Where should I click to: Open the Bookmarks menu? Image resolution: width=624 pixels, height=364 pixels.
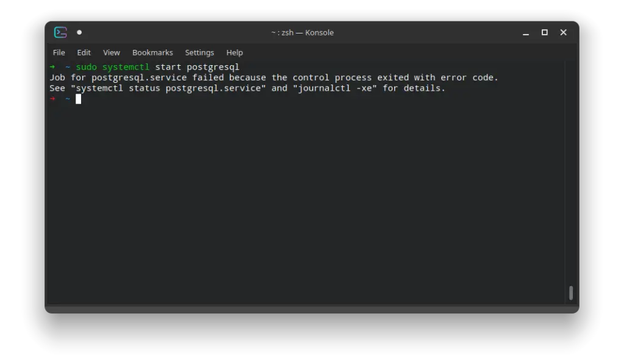point(152,52)
